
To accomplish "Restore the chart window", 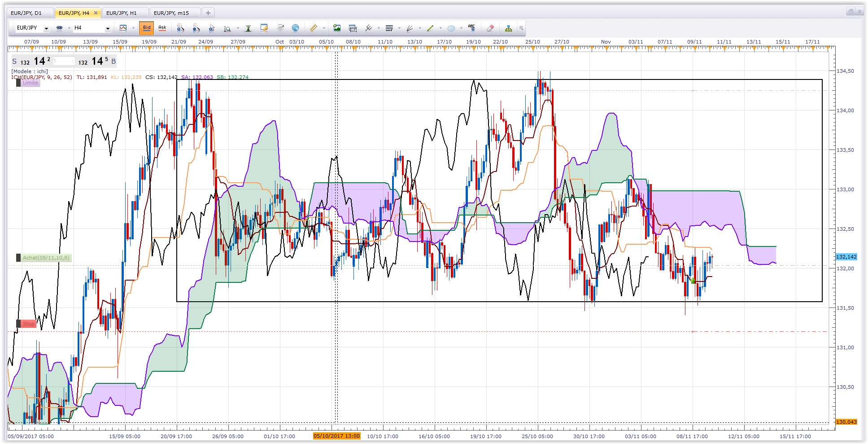I will pyautogui.click(x=851, y=12).
